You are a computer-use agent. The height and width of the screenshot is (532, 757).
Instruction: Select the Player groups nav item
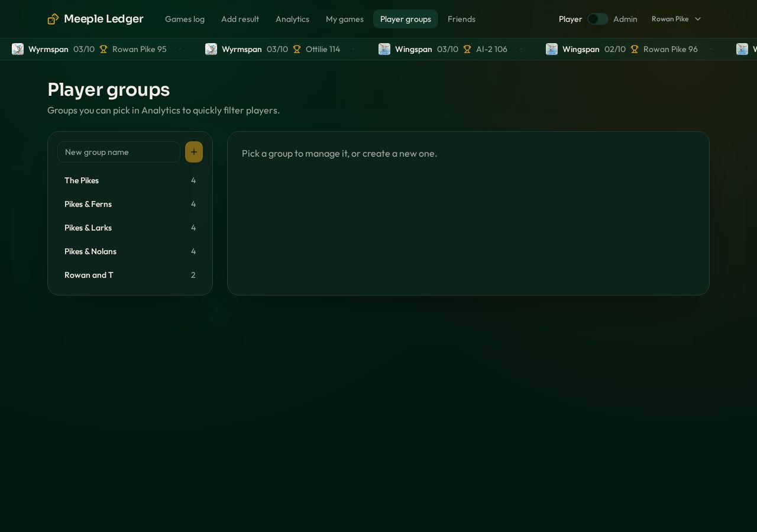click(406, 19)
